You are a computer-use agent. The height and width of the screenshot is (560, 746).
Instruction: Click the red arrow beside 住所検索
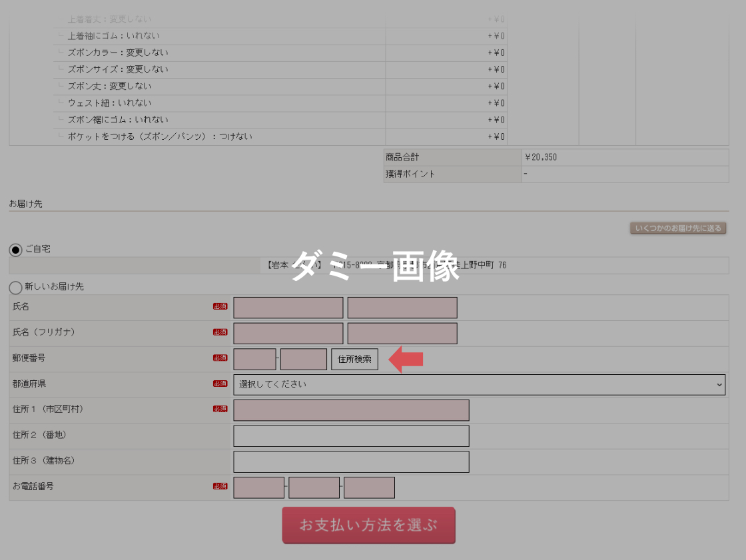click(406, 360)
